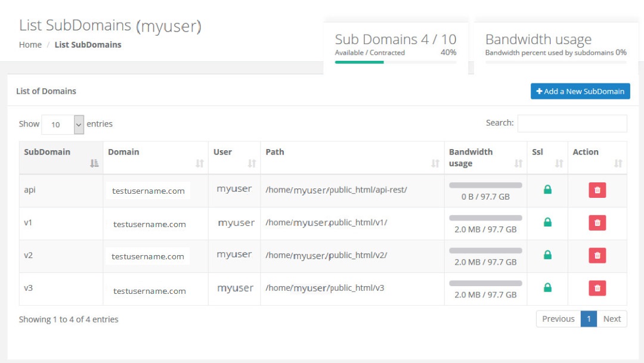Sort table by Ssl column

(x=547, y=158)
